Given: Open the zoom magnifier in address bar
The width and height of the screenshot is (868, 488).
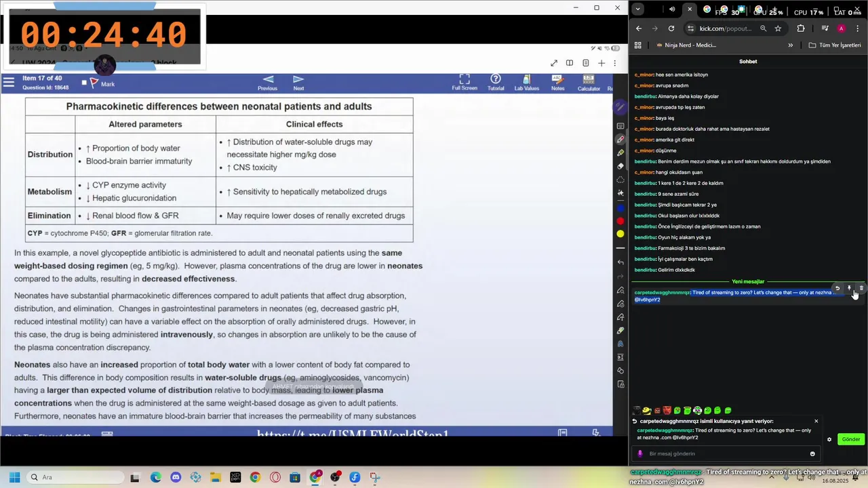Looking at the screenshot, I should (763, 28).
